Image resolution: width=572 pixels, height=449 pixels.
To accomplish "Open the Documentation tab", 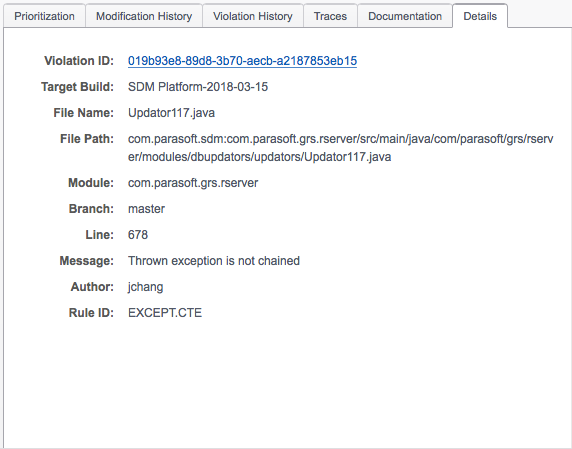I will (405, 16).
